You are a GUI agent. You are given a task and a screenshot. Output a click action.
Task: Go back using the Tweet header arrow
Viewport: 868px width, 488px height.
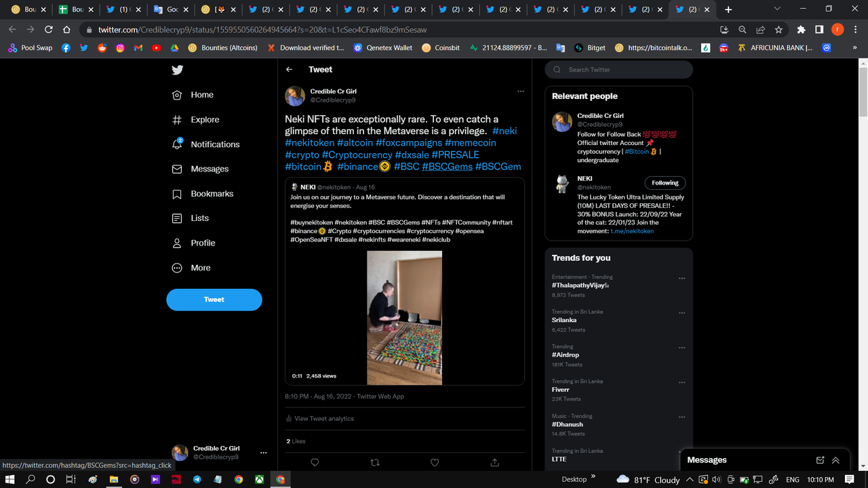pos(289,69)
